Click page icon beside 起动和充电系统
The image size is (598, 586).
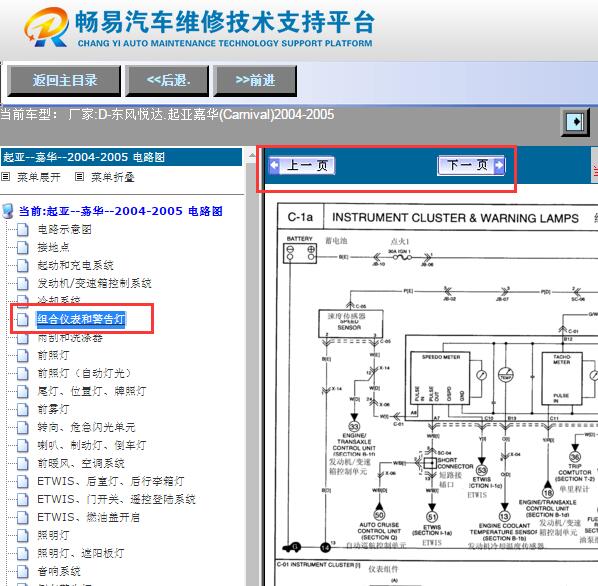23,265
